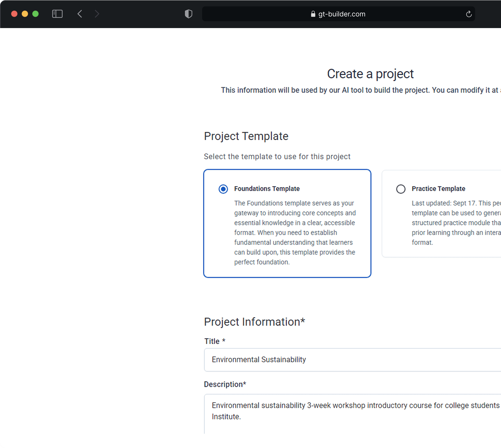Select the Practice Template radio button
This screenshot has height=448, width=501.
[x=401, y=189]
